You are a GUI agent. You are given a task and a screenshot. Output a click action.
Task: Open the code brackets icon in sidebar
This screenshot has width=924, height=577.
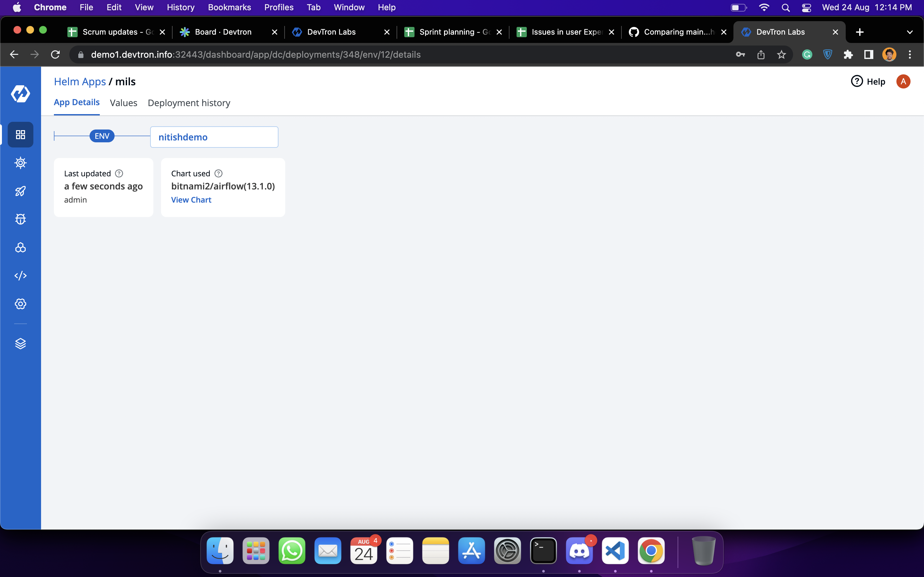pos(20,276)
